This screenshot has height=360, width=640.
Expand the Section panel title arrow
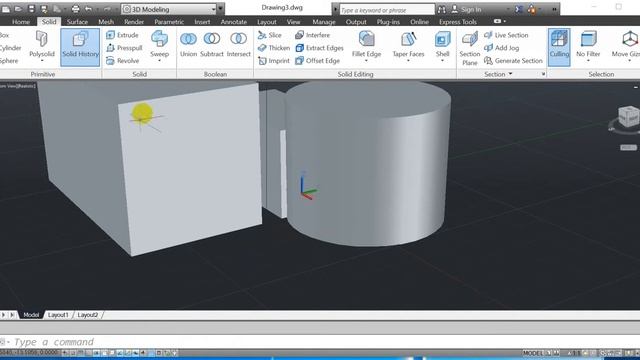(x=510, y=74)
